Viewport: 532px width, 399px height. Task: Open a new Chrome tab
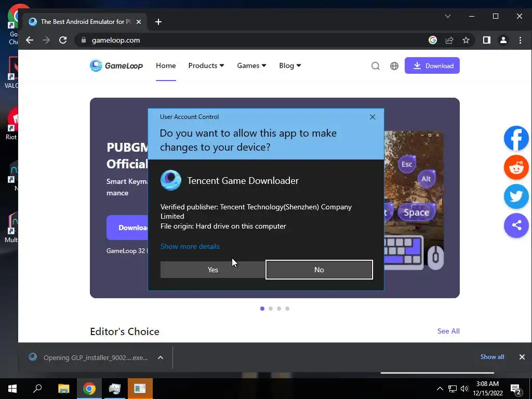coord(158,22)
